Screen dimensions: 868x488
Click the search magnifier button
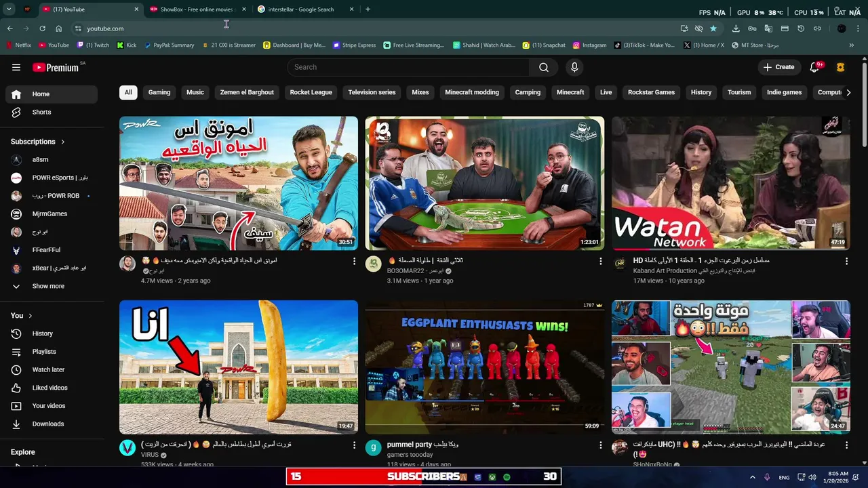click(x=544, y=67)
